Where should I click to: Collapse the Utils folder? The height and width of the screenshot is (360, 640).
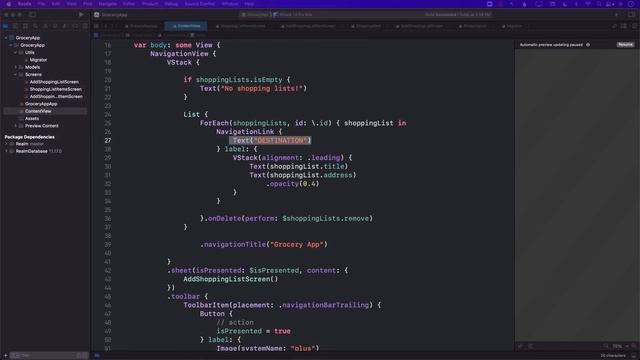[16, 53]
